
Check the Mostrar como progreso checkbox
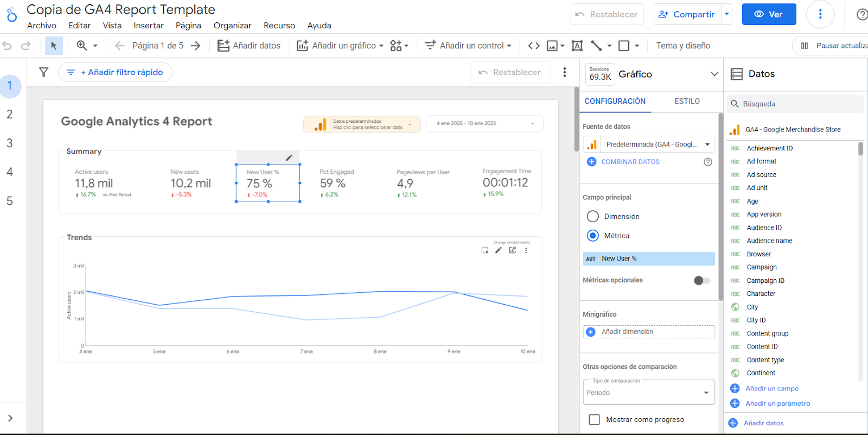595,419
